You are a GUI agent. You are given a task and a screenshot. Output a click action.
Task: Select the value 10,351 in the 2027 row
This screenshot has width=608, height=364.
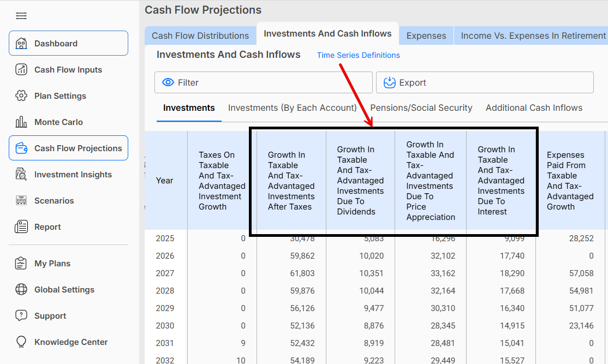pos(372,273)
